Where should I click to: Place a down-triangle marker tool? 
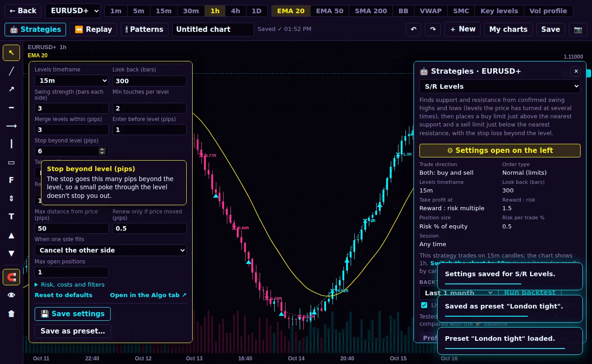(x=11, y=253)
